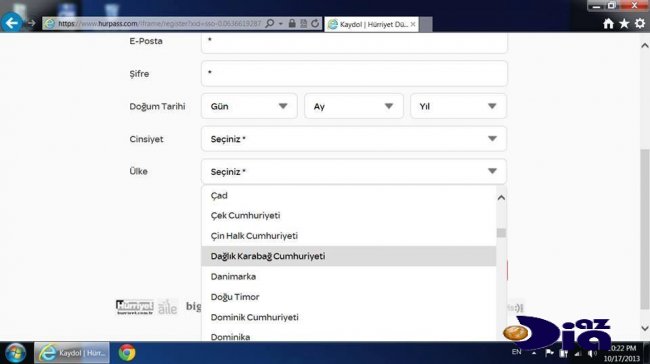Screen dimensions: 650x364
Task: Select Çek Cumhuriyeti from the country list
Action: (x=349, y=216)
